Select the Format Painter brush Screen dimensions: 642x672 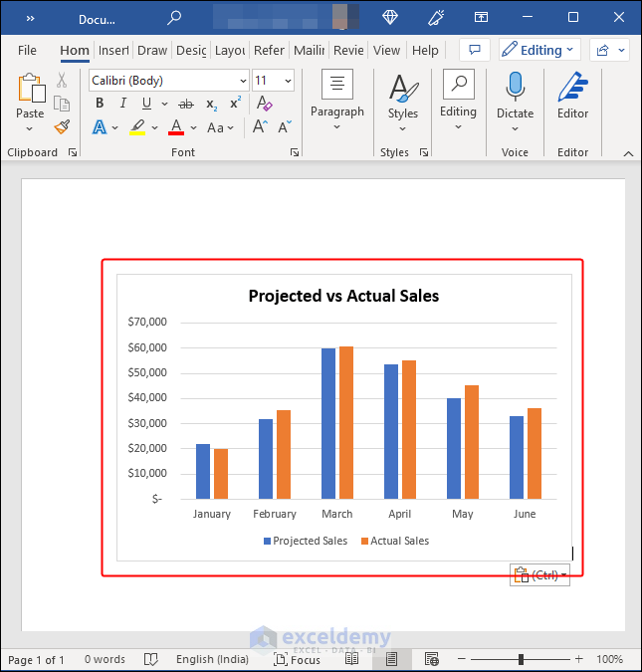point(62,126)
